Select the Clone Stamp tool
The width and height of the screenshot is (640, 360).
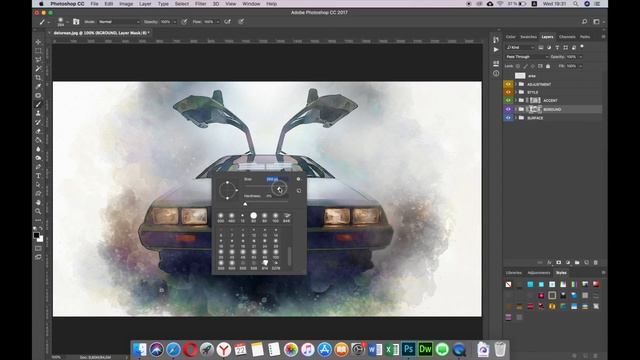click(38, 113)
